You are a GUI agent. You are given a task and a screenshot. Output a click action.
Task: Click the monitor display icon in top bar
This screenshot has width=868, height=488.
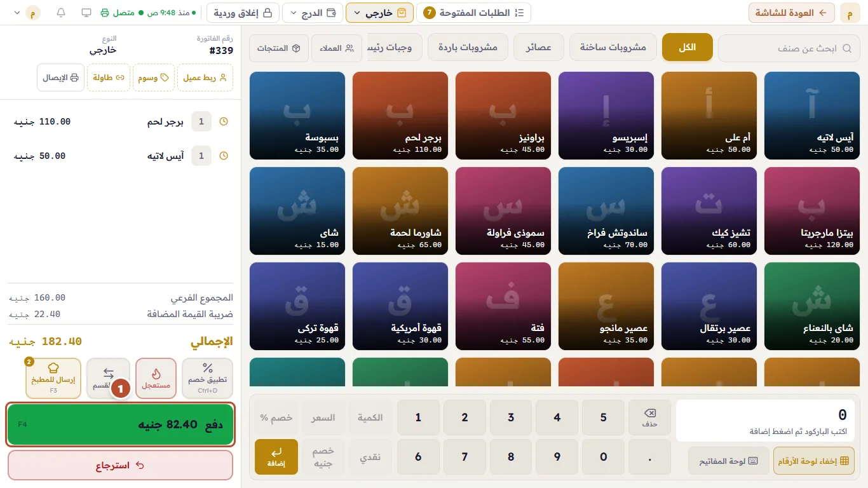[x=86, y=13]
